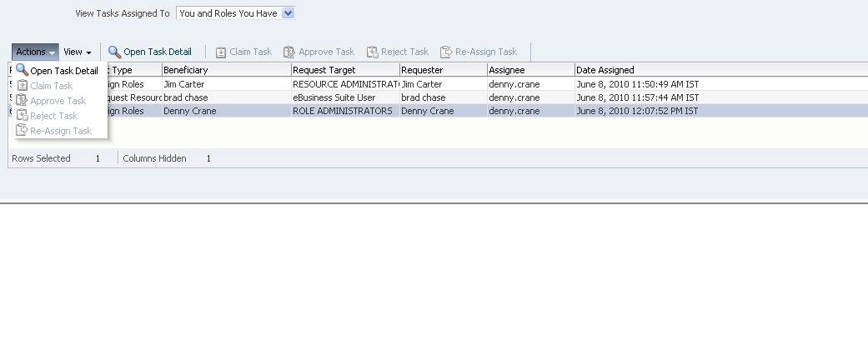Expand the View Tasks Assigned To dropdown
The height and width of the screenshot is (360, 868).
click(288, 13)
